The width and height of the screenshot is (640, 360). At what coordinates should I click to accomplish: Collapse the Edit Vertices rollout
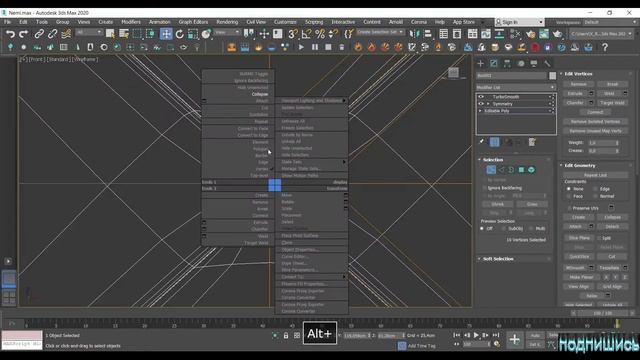tap(578, 74)
